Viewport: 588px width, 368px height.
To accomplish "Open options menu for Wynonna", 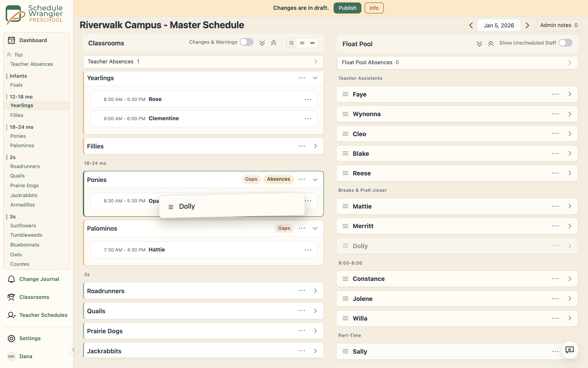I will (556, 114).
